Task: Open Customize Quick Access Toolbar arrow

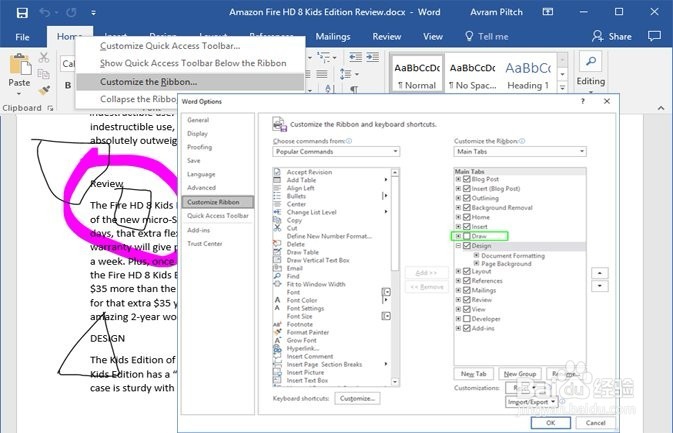Action: pos(93,13)
